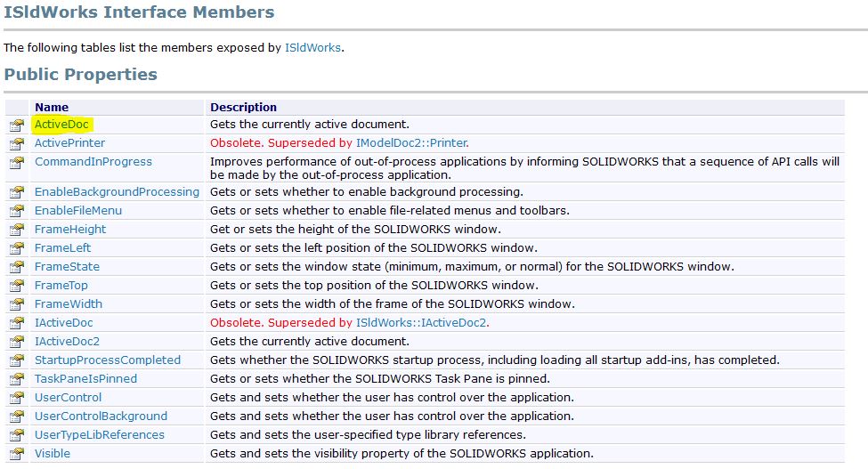The height and width of the screenshot is (469, 868).
Task: Open the FrameWidth property link
Action: 68,303
